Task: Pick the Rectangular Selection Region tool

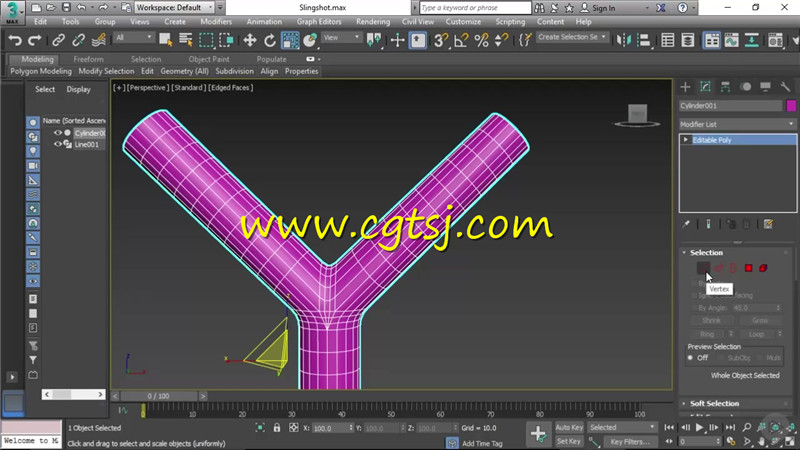Action: tap(206, 40)
